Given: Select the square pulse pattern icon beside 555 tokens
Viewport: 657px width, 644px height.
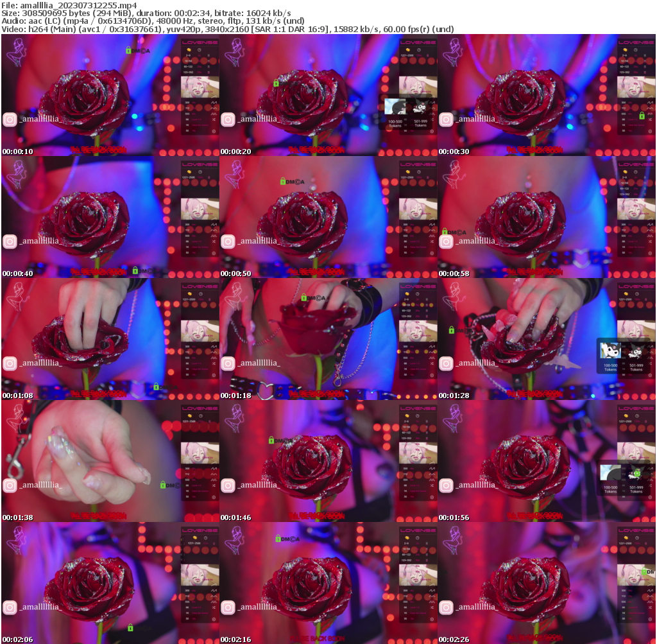Looking at the screenshot, I should coord(214,114).
